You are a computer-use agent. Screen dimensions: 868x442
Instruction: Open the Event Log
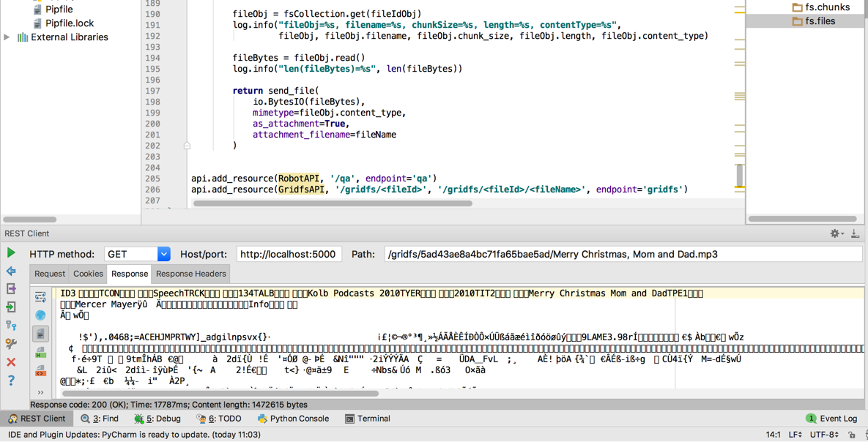point(831,419)
